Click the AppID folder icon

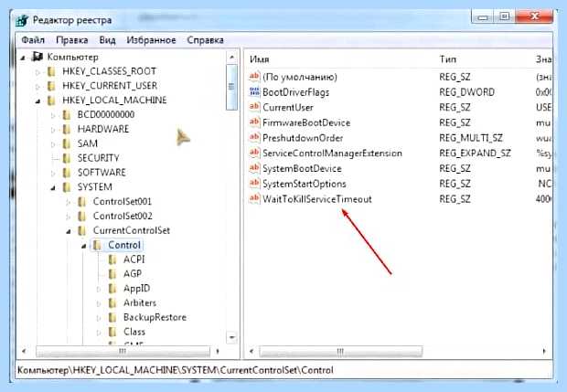point(112,289)
